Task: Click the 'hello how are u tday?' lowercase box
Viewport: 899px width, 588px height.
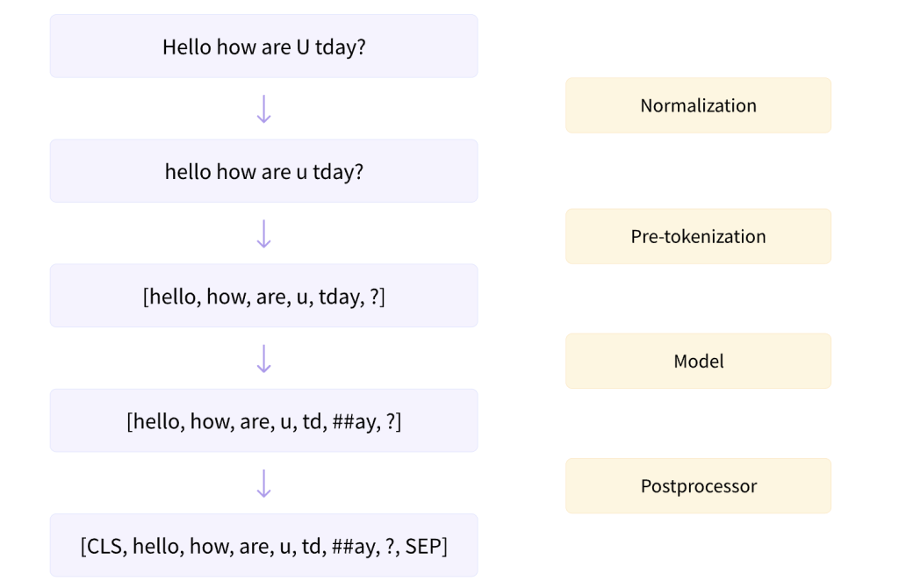Action: coord(263,171)
